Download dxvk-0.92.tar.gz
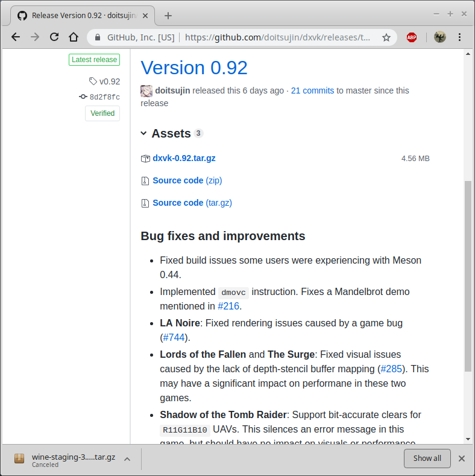475x476 pixels. [x=184, y=158]
